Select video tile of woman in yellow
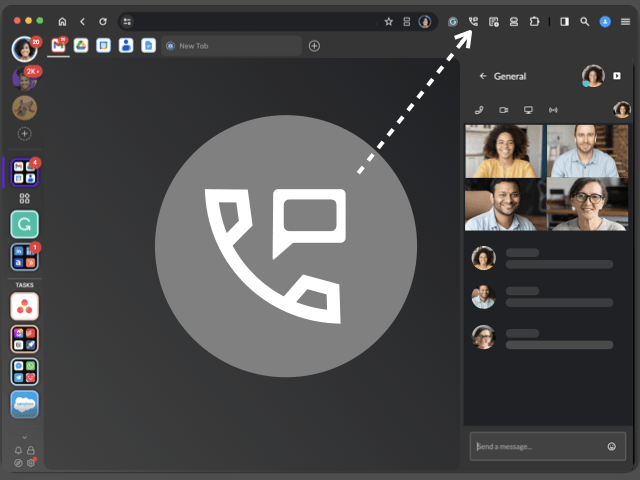The image size is (640, 480). [504, 151]
